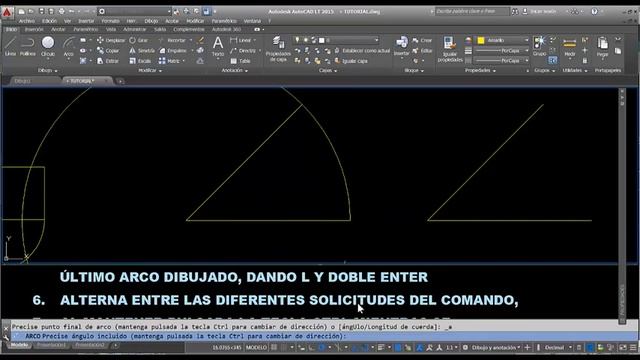Add new drawing tab with plus button

coord(120,81)
